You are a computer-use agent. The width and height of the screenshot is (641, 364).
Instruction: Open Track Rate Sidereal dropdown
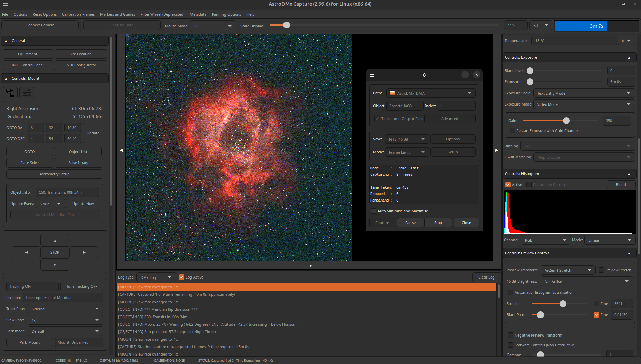click(x=66, y=309)
